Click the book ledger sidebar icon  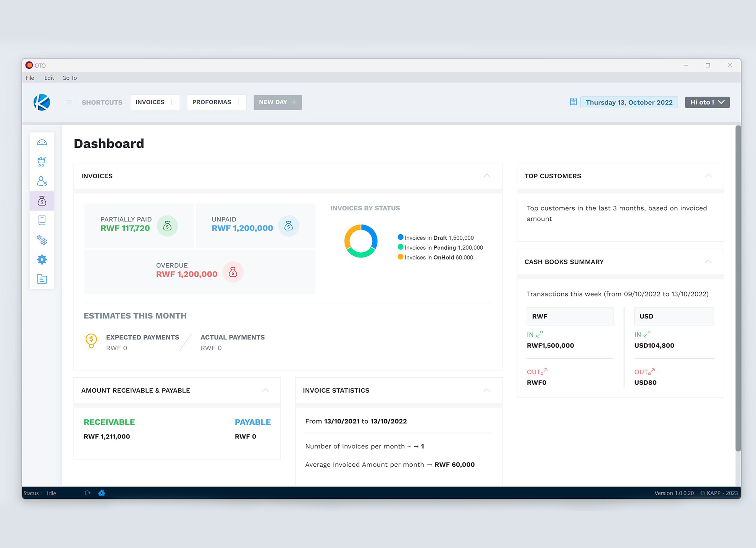42,220
